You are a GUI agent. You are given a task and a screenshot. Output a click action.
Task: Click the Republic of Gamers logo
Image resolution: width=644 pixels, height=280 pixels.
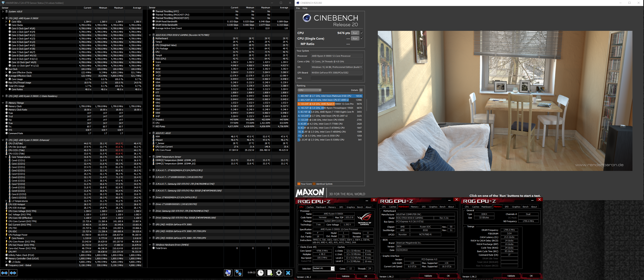(x=364, y=219)
